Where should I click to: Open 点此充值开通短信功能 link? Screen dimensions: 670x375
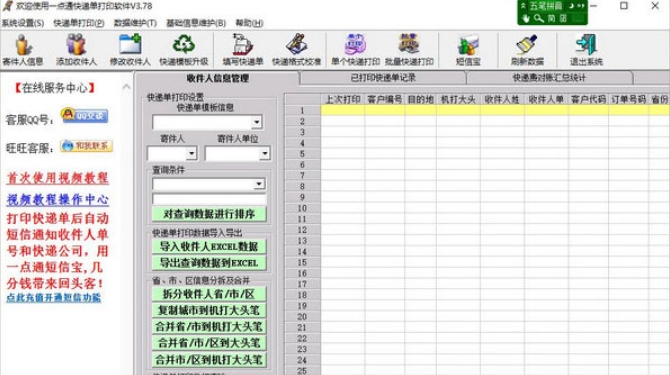click(x=53, y=298)
